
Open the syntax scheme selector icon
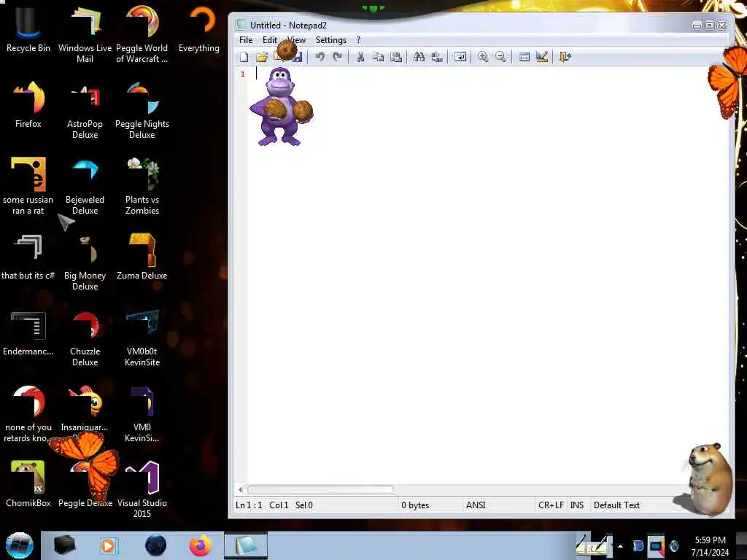click(524, 57)
